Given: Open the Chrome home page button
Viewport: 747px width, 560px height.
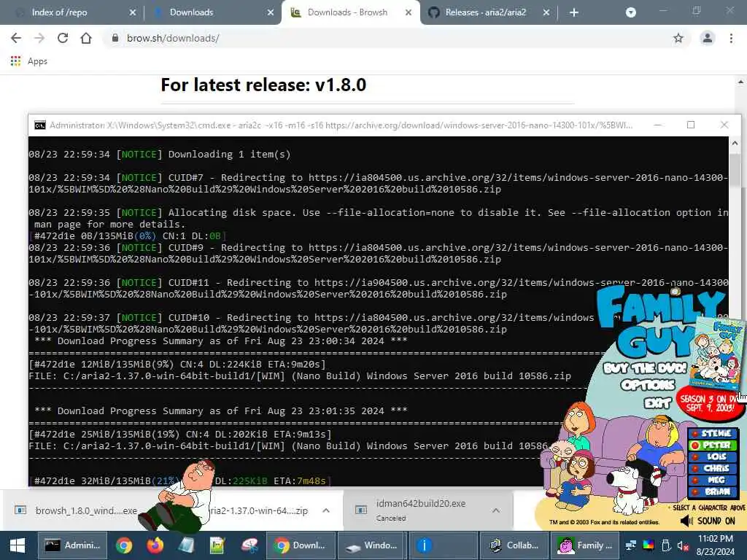Looking at the screenshot, I should 86,38.
